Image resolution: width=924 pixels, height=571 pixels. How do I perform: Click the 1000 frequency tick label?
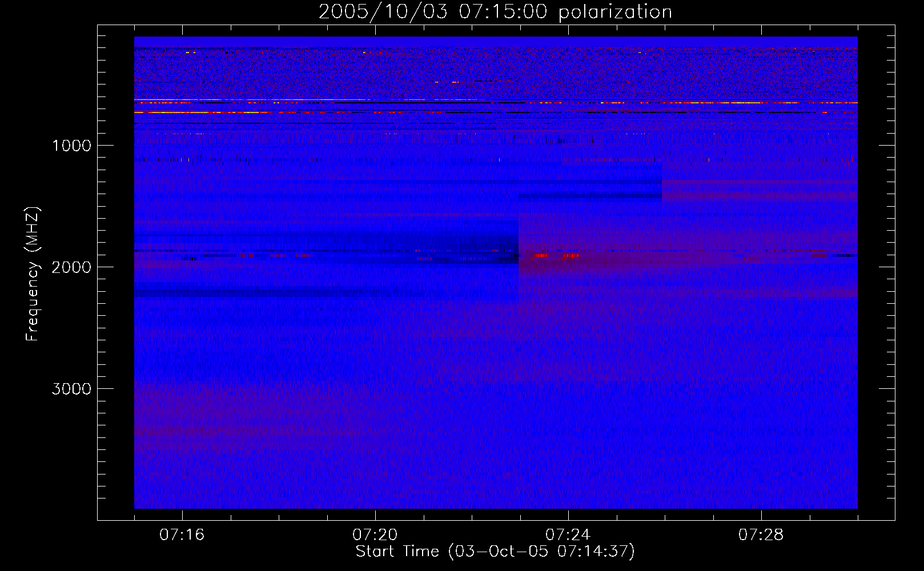pyautogui.click(x=71, y=146)
